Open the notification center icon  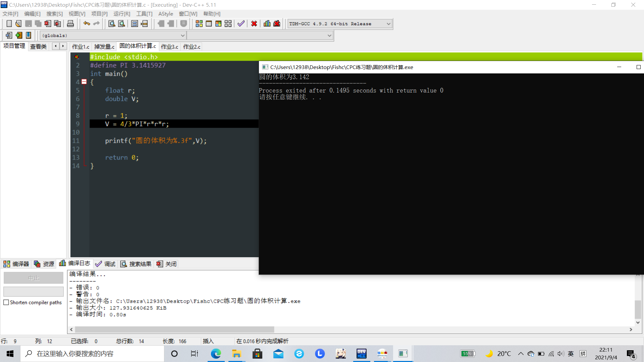631,354
